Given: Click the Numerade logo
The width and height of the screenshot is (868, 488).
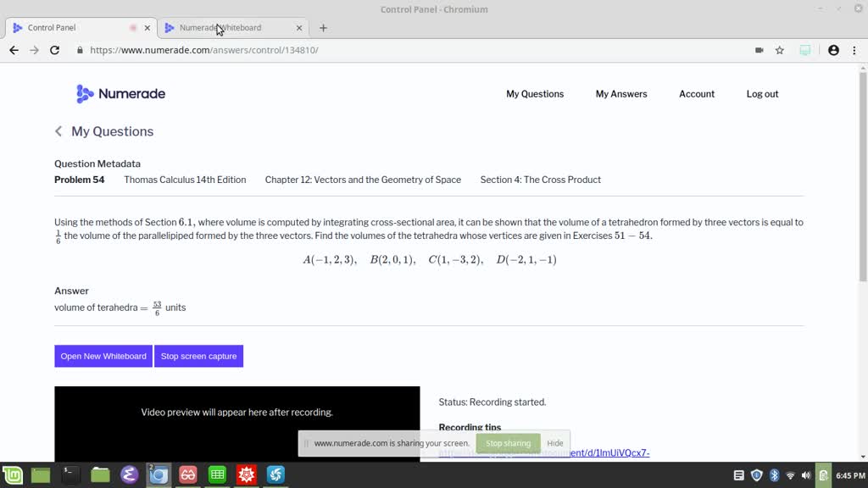Looking at the screenshot, I should (x=120, y=94).
